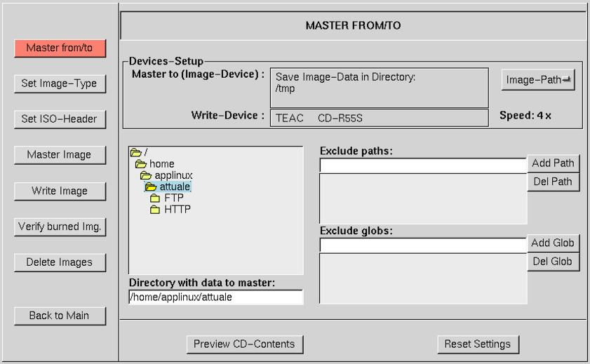Focus the Exclude paths text field
The image size is (590, 364).
coord(423,166)
